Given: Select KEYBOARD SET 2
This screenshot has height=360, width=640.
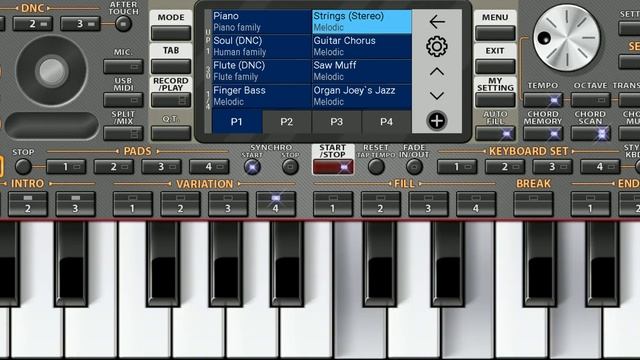Looking at the screenshot, I should tap(505, 167).
